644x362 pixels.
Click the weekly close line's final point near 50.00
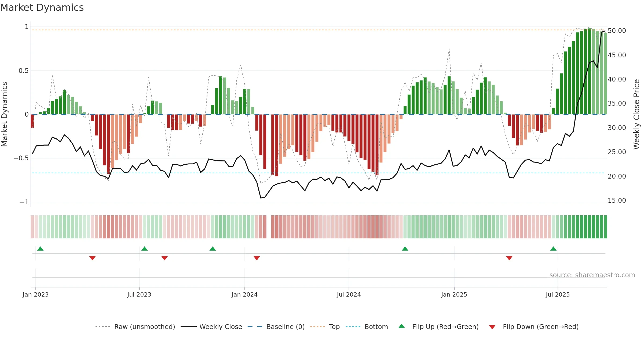(605, 31)
